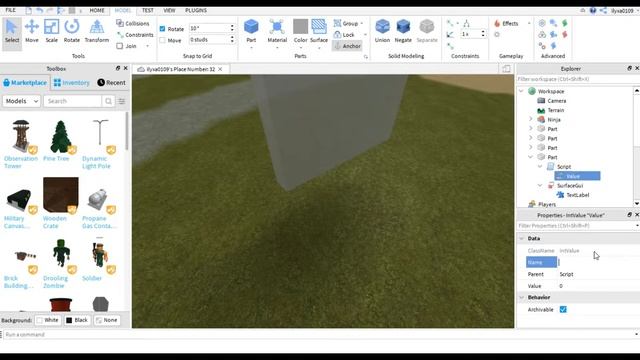This screenshot has width=640, height=360.
Task: Open the Surface tool
Action: click(x=319, y=31)
